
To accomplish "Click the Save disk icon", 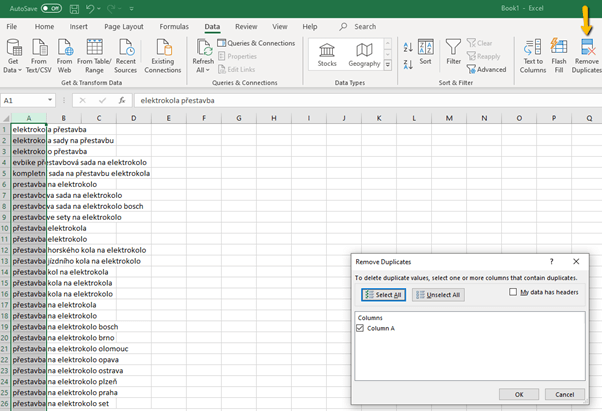I will pos(74,8).
